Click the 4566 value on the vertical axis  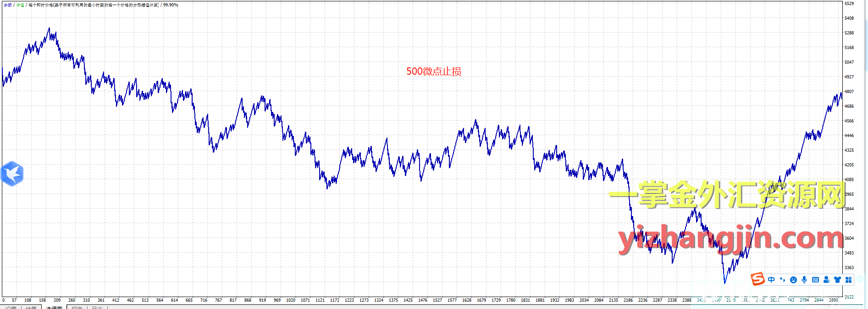pyautogui.click(x=849, y=121)
